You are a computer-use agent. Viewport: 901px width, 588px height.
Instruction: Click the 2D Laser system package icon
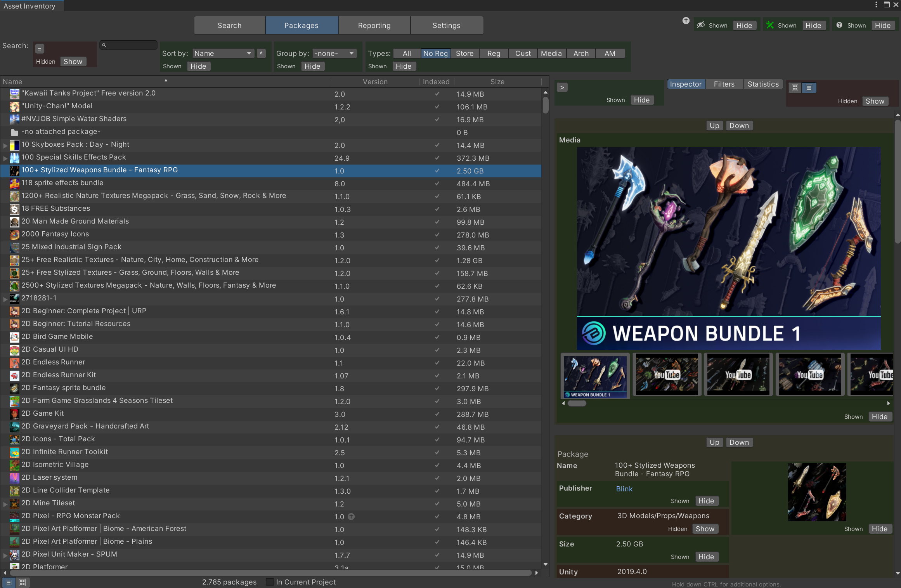click(x=14, y=478)
